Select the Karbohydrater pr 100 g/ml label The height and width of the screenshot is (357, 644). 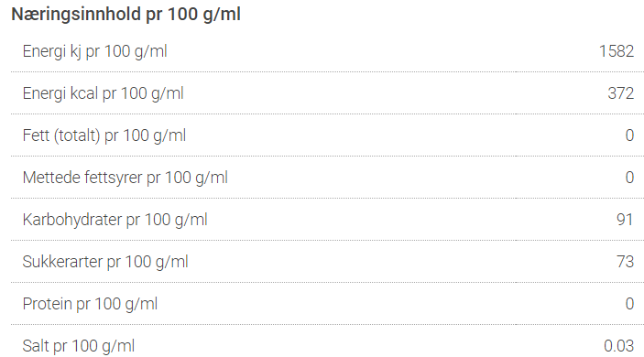pyautogui.click(x=115, y=220)
